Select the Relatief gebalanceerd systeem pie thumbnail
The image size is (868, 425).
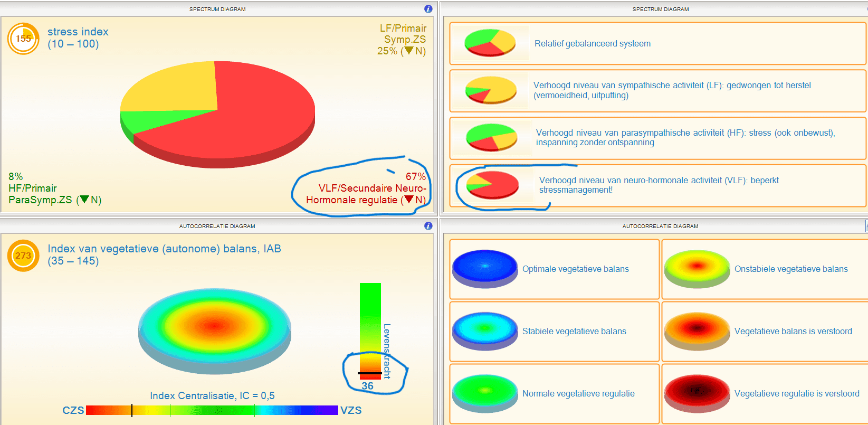coord(490,43)
